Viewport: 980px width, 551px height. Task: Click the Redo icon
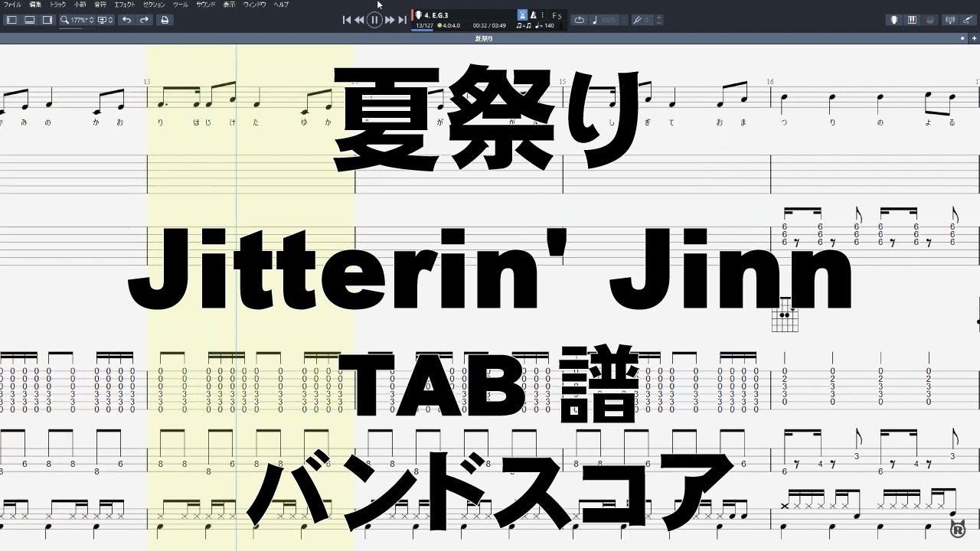[144, 20]
